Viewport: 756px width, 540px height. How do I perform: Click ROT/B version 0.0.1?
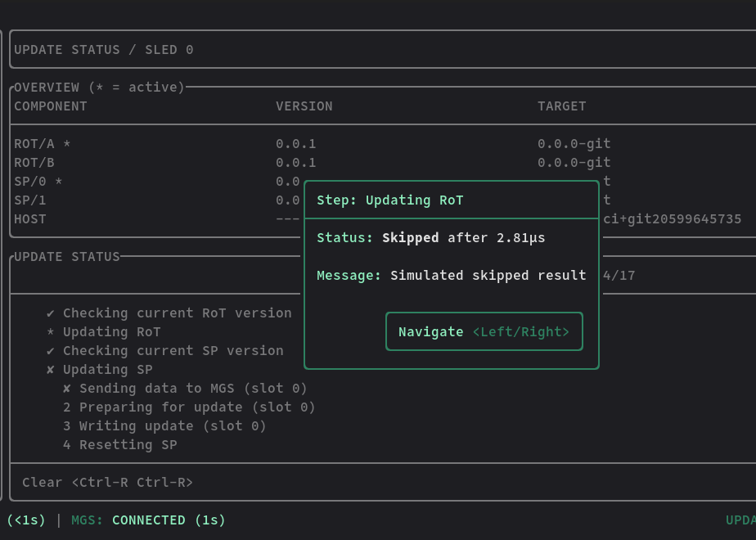click(x=296, y=163)
